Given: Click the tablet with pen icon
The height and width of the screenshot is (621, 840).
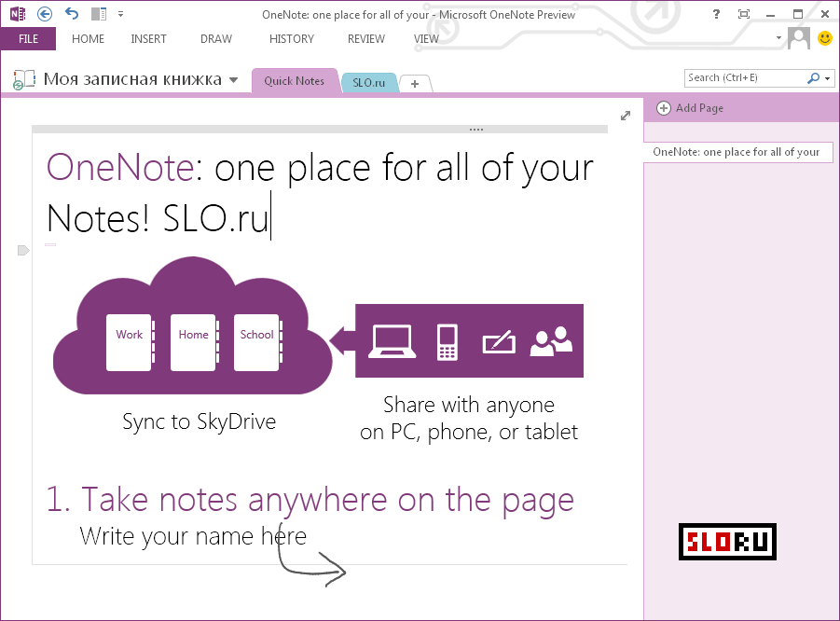Looking at the screenshot, I should coord(500,342).
